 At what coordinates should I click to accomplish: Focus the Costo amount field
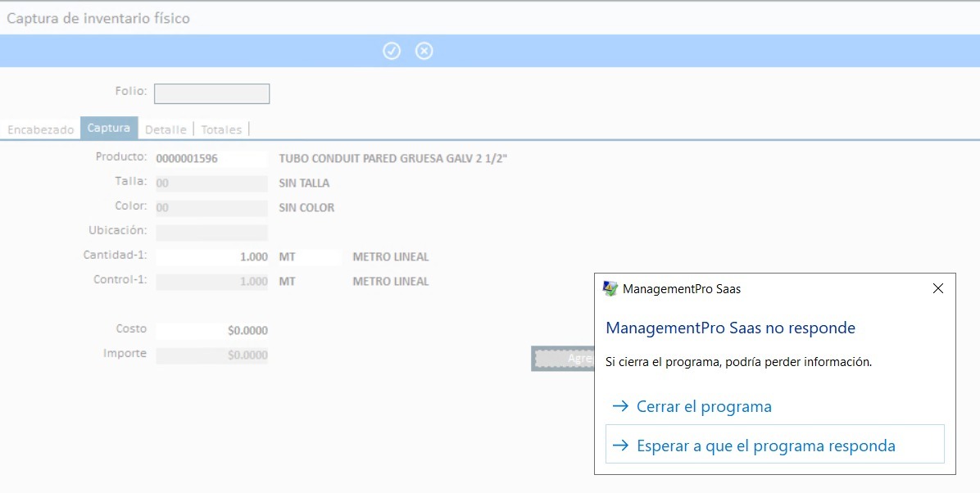point(211,331)
